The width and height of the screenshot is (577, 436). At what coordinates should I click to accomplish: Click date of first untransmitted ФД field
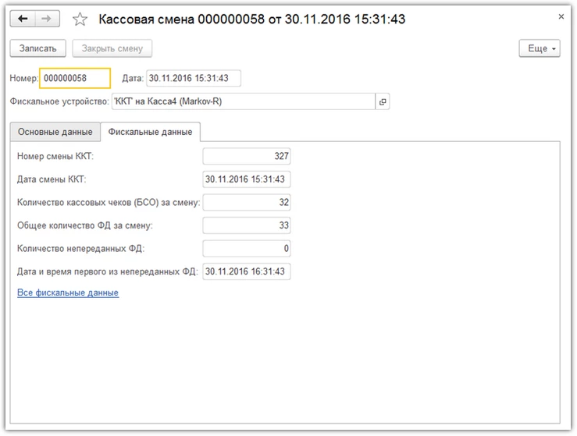pyautogui.click(x=247, y=272)
